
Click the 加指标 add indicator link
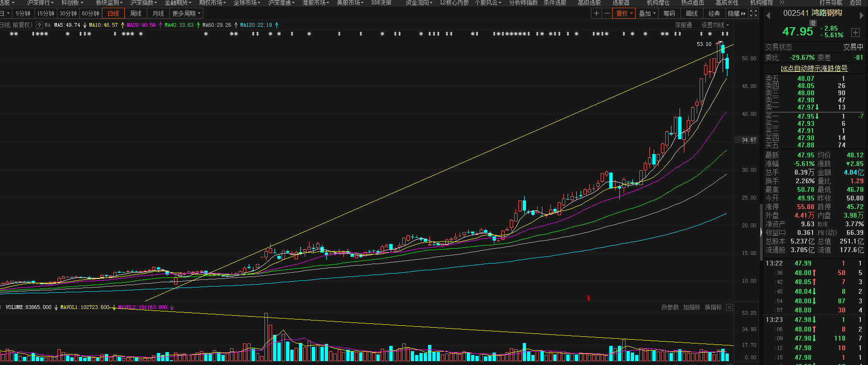click(x=692, y=307)
